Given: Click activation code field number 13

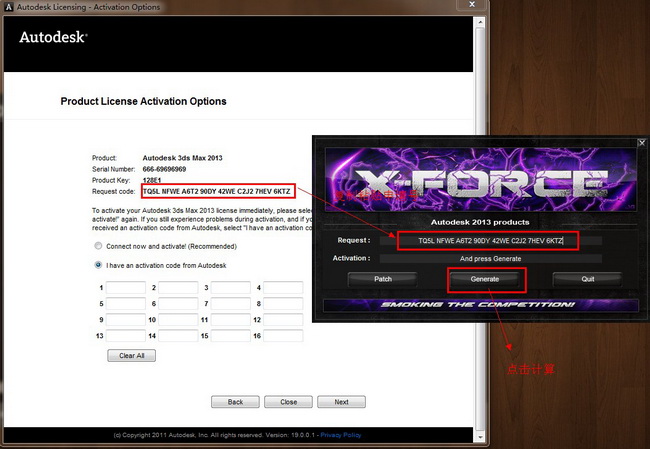Looking at the screenshot, I should point(126,335).
